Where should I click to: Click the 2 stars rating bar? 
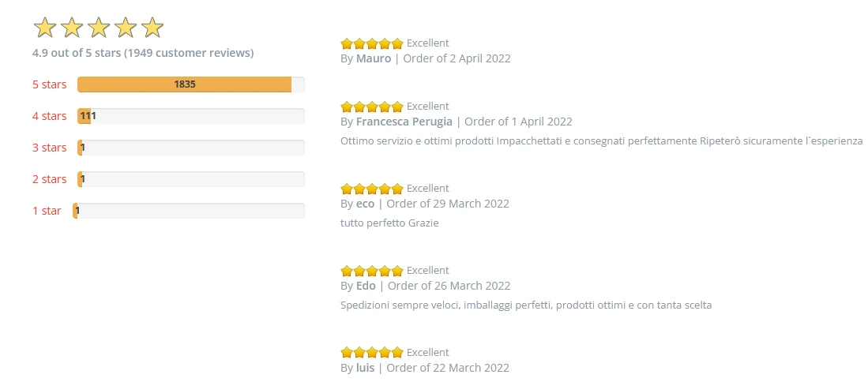click(x=190, y=179)
